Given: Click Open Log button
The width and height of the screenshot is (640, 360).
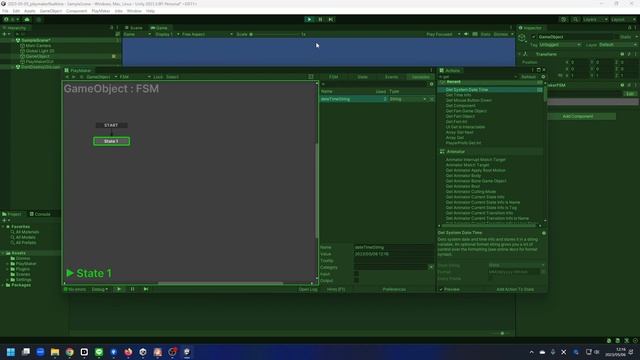Looking at the screenshot, I should coord(308,289).
